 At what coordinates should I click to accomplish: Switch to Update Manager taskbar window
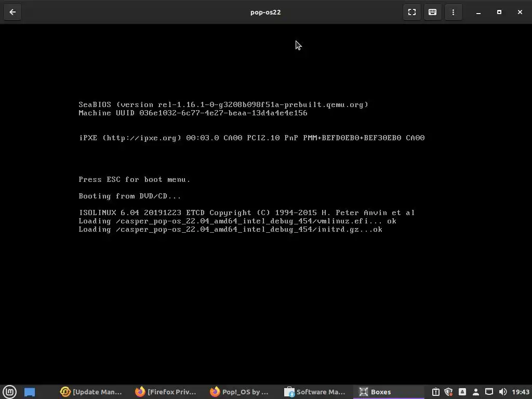(x=91, y=392)
